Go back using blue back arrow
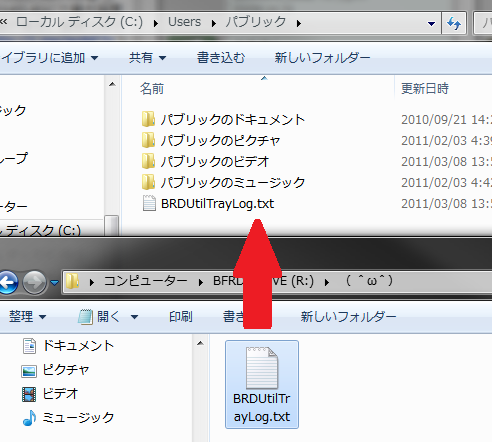The height and width of the screenshot is (442, 492). 8,283
